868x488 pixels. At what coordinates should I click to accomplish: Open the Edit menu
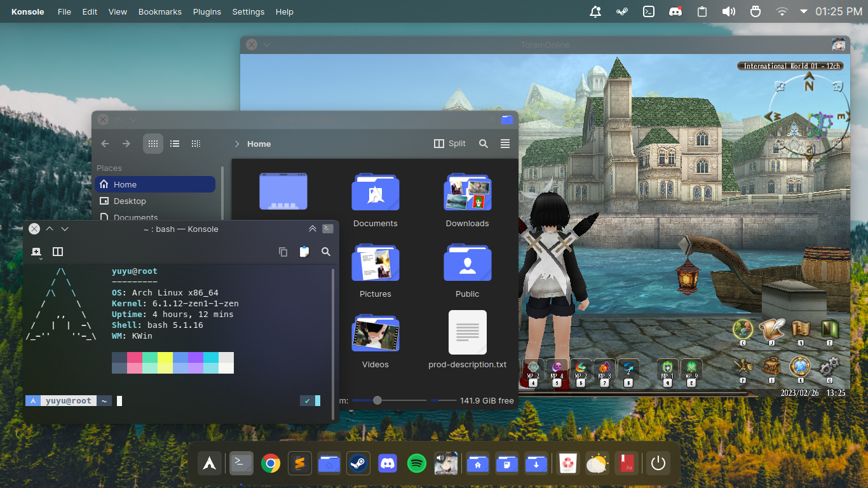(90, 11)
